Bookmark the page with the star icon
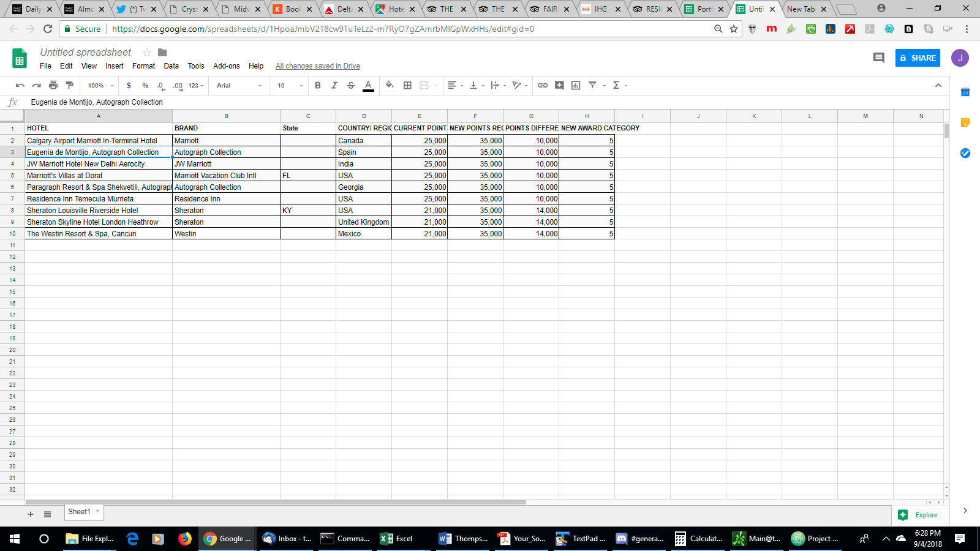 click(x=734, y=29)
